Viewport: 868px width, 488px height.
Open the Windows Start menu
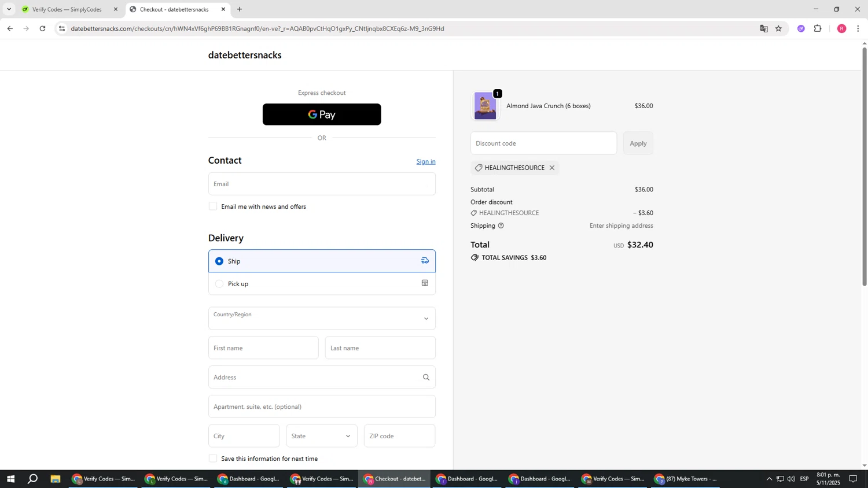[x=10, y=479]
